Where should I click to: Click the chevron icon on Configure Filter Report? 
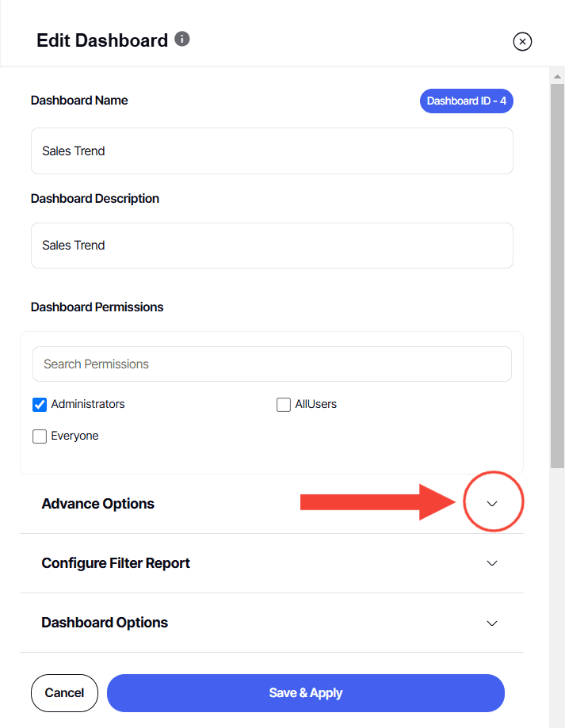(x=492, y=563)
